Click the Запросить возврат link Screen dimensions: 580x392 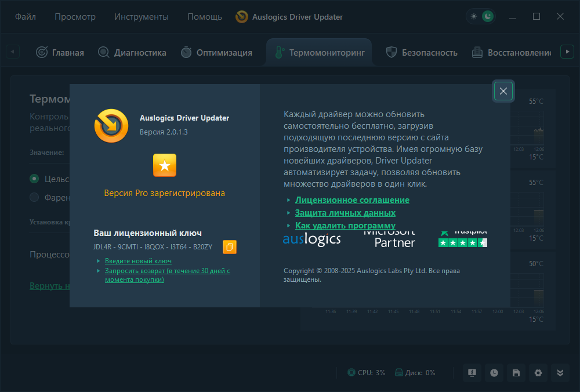(167, 275)
